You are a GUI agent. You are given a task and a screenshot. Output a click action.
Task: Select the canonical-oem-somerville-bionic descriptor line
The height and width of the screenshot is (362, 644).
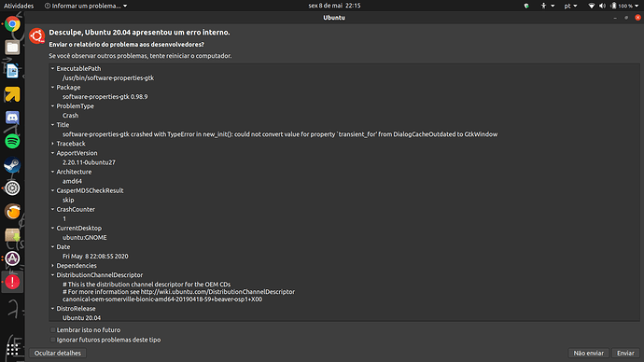coord(162,299)
